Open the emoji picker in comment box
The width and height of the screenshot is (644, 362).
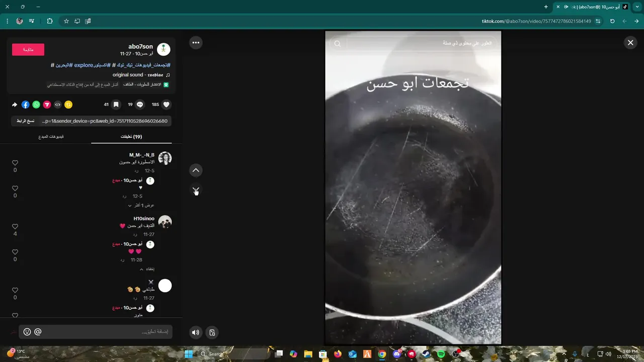pos(27,332)
